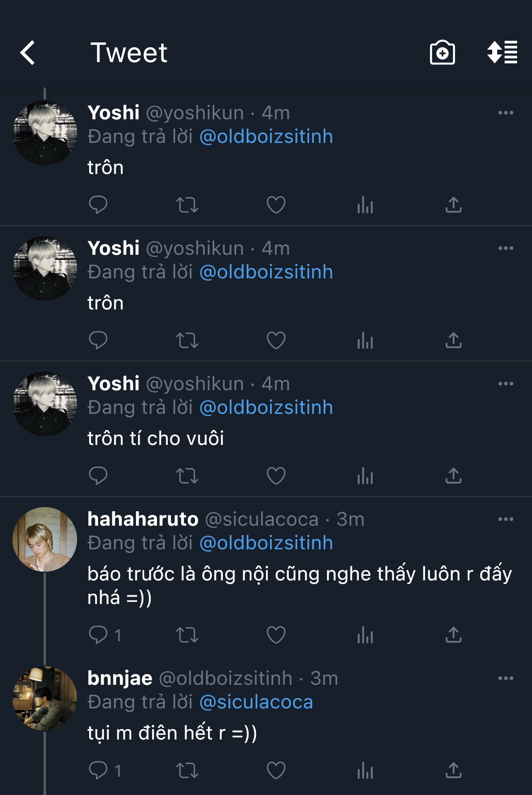
Task: Open the camera add-photo icon
Action: point(442,53)
